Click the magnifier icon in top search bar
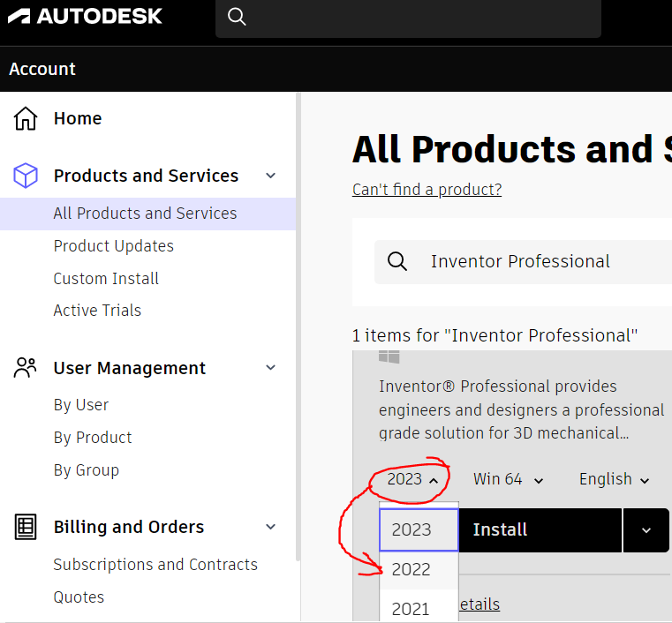Image resolution: width=672 pixels, height=623 pixels. click(237, 17)
